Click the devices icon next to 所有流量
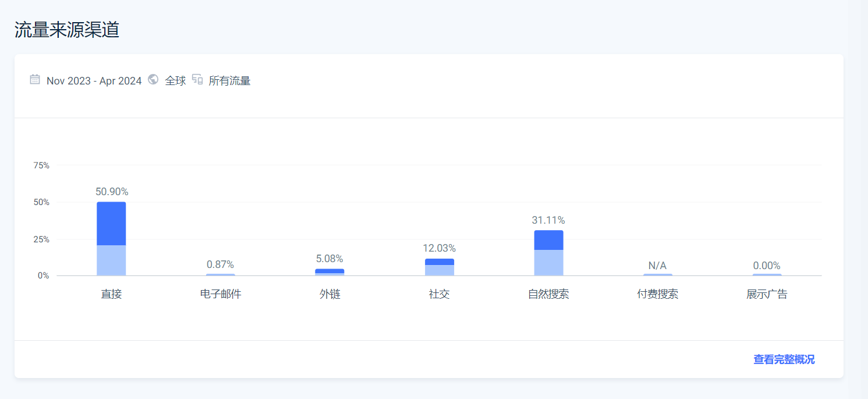 point(197,79)
